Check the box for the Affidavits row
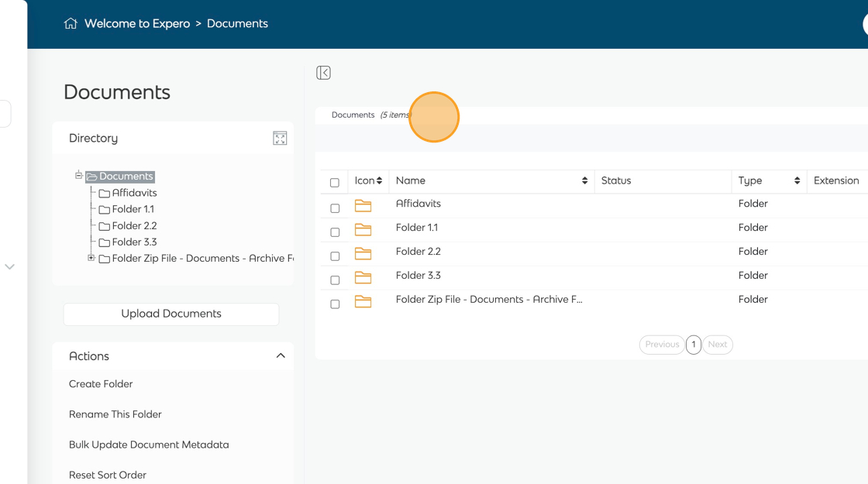 point(335,208)
